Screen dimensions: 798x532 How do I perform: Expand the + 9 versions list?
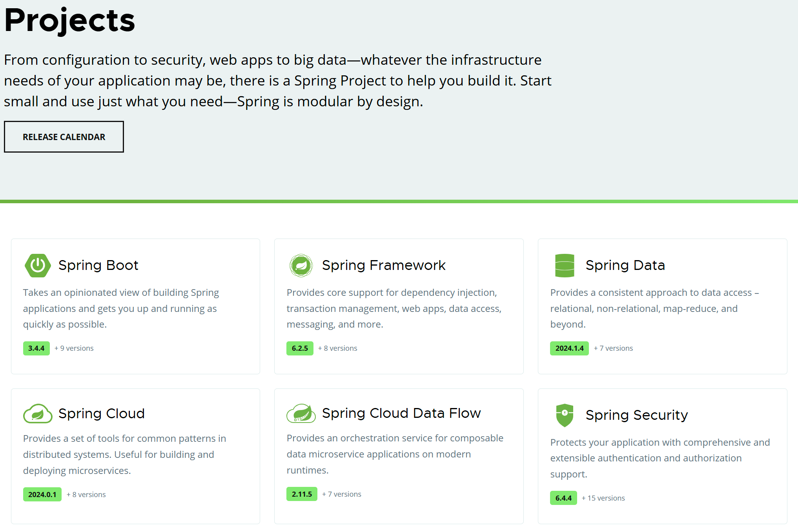(74, 348)
